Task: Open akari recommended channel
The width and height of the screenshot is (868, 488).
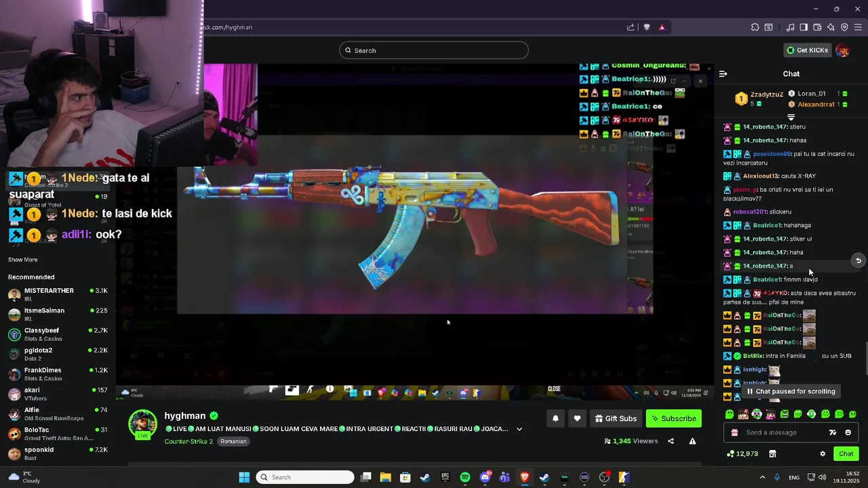Action: coord(58,394)
